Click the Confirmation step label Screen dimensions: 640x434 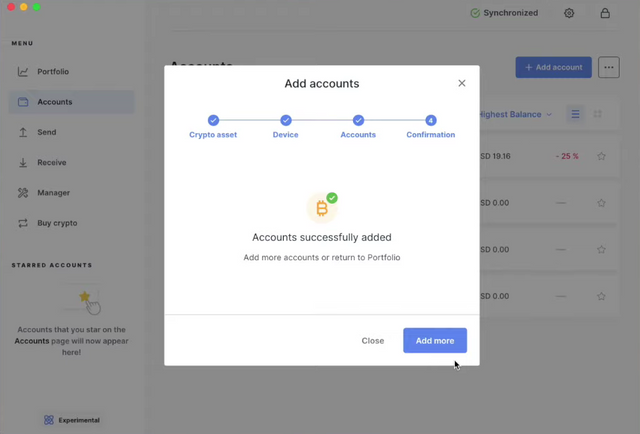(x=431, y=135)
